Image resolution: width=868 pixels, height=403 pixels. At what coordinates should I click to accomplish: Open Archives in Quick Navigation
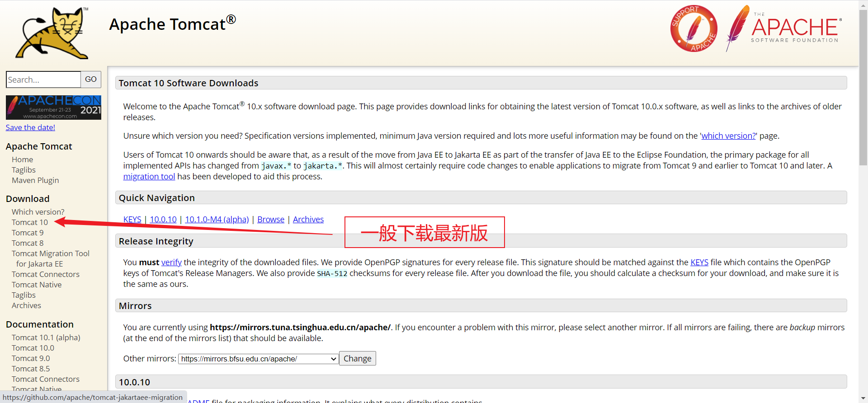(308, 220)
